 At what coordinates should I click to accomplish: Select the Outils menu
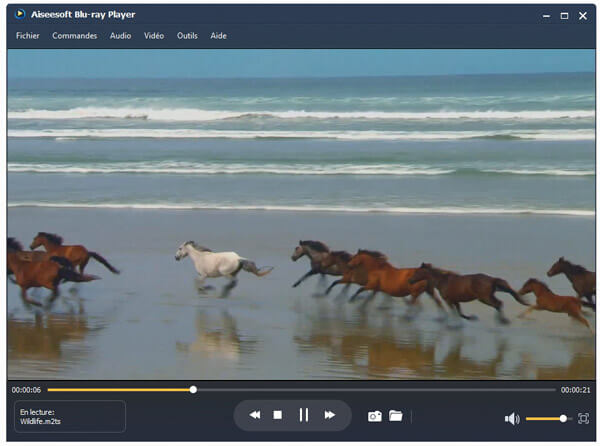coord(187,36)
